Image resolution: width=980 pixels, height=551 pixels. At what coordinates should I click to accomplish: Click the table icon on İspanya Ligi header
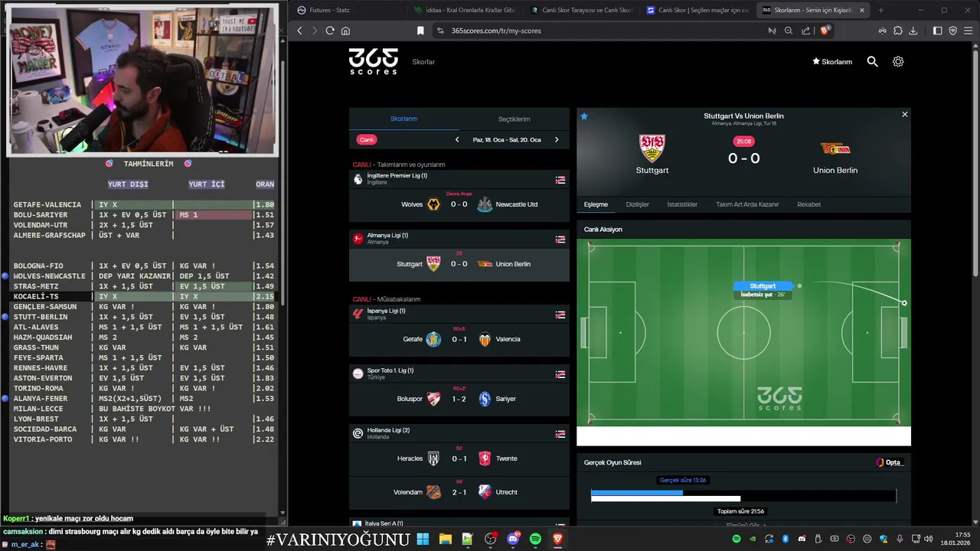point(560,314)
